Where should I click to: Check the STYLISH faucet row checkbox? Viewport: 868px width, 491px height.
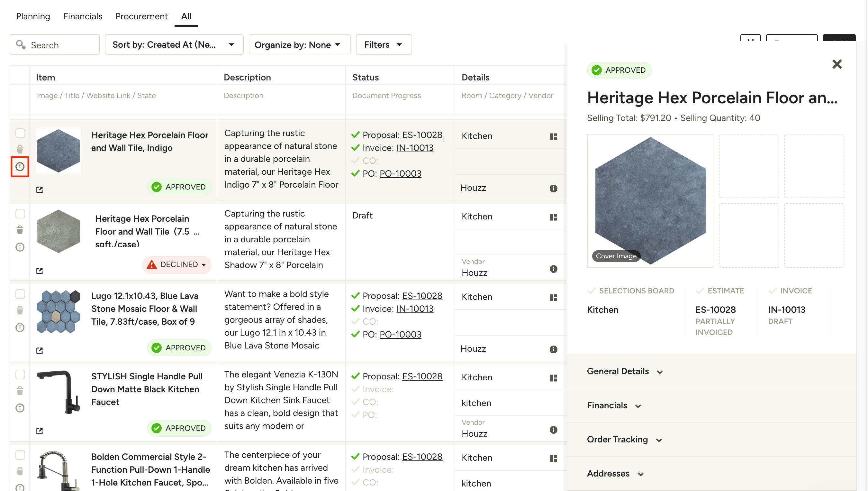(20, 375)
